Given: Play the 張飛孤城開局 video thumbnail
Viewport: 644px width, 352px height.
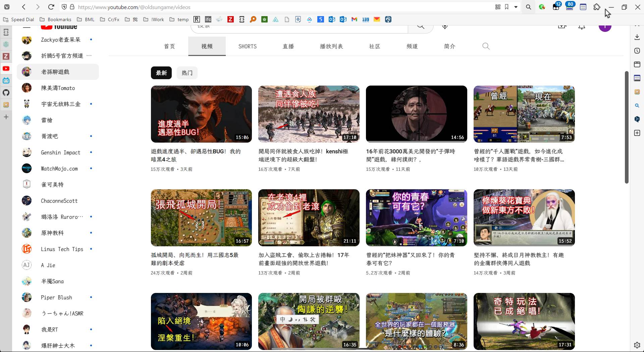Looking at the screenshot, I should (x=201, y=217).
